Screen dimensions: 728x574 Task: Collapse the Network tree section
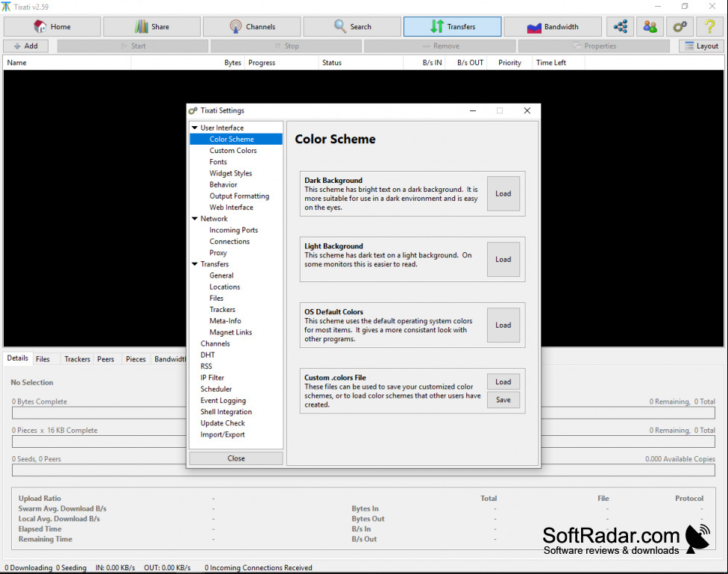[x=195, y=219]
